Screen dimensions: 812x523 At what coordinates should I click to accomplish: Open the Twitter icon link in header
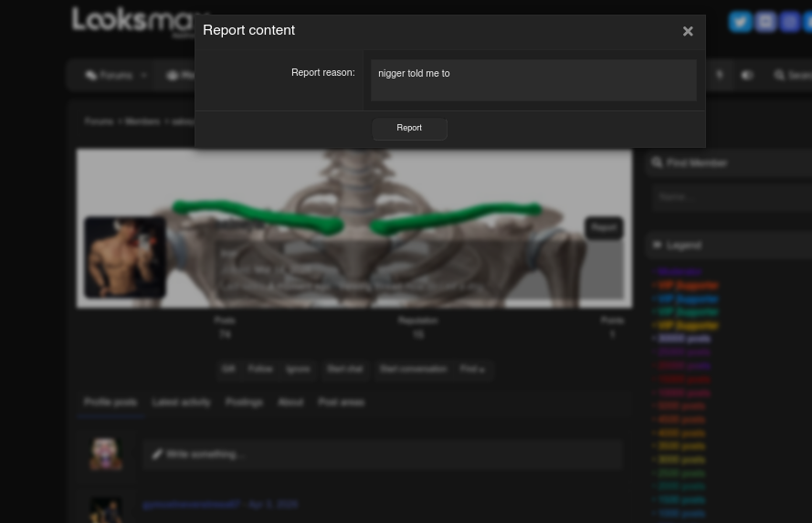click(740, 22)
